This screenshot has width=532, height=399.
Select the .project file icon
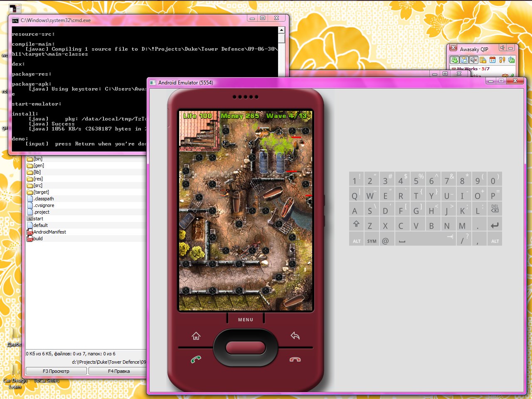[x=30, y=212]
